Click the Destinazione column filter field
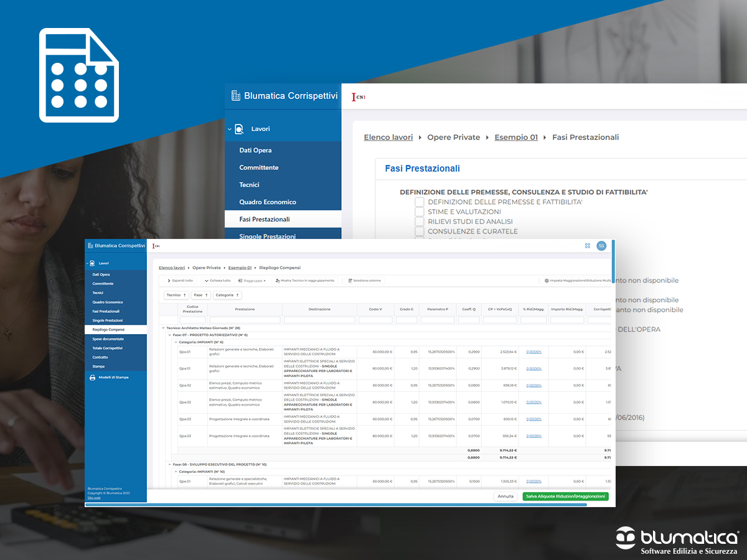 click(319, 320)
